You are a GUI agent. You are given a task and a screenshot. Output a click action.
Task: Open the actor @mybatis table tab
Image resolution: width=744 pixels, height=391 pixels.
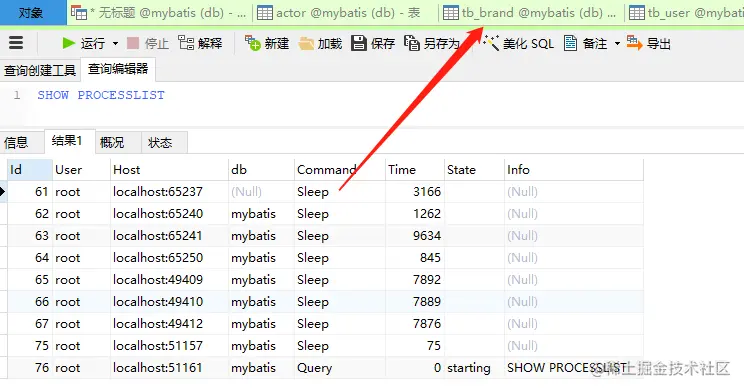click(x=345, y=13)
